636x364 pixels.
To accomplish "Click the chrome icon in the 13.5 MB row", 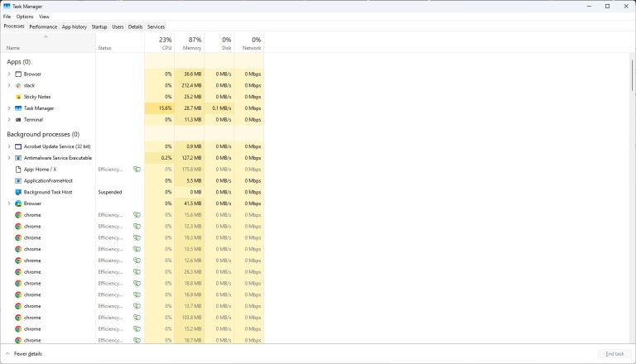I will point(18,249).
